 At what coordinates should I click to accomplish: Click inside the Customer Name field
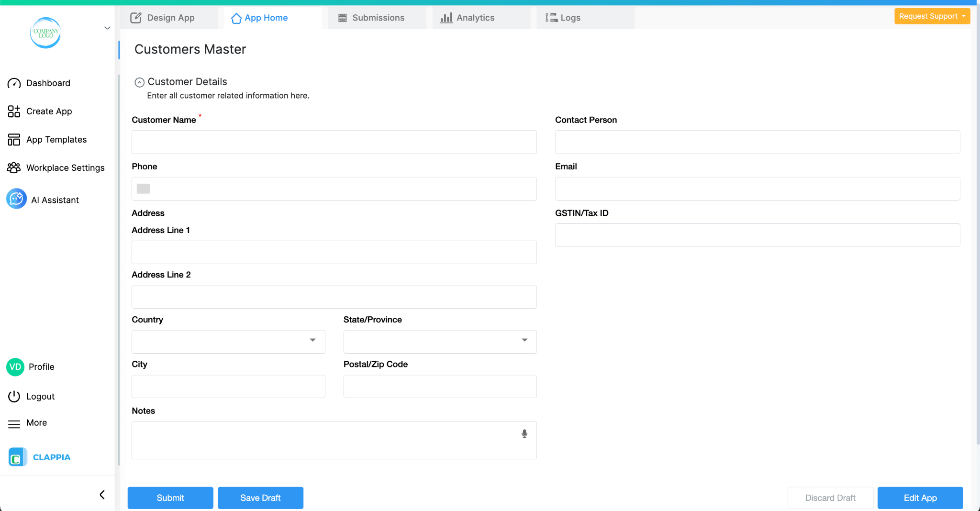334,142
